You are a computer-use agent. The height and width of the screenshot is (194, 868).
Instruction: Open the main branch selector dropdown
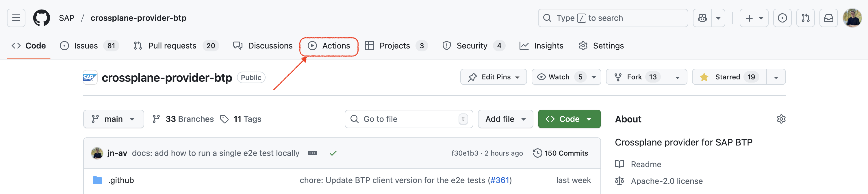tap(114, 119)
